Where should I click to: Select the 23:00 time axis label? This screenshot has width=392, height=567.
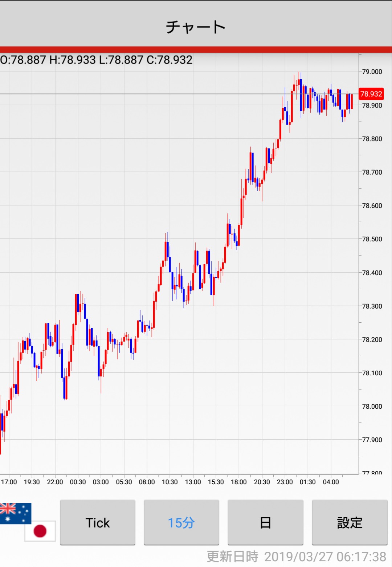coord(285,482)
